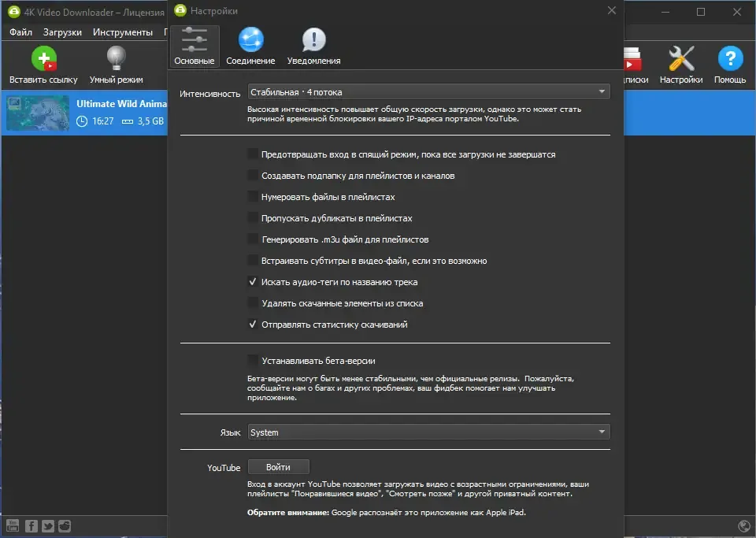This screenshot has height=538, width=756.
Task: Open the Инструменты menu
Action: tap(123, 32)
